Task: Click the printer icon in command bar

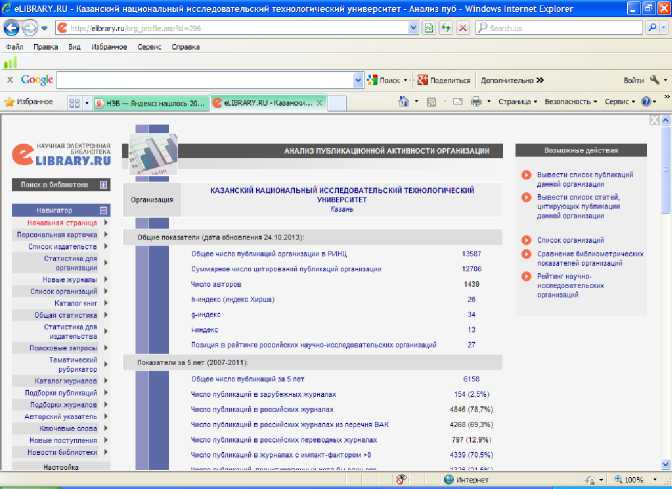Action: click(x=477, y=102)
